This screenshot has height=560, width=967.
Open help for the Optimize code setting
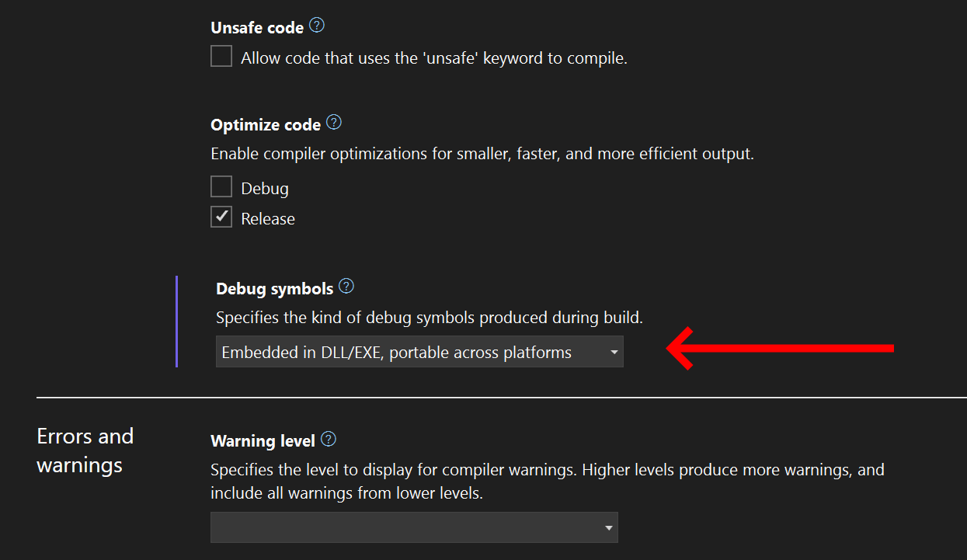pos(333,122)
